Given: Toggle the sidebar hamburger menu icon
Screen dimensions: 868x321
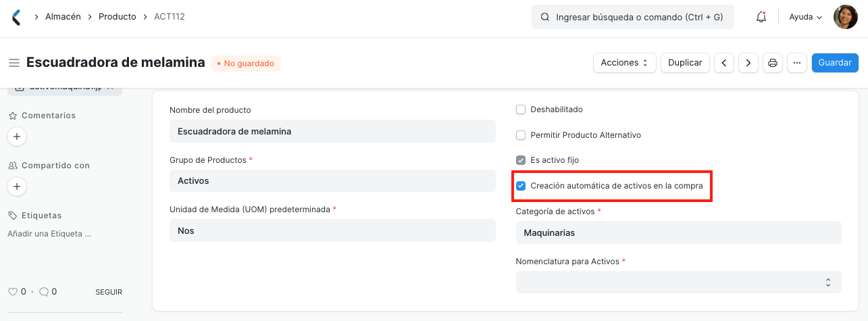Looking at the screenshot, I should pyautogui.click(x=14, y=63).
